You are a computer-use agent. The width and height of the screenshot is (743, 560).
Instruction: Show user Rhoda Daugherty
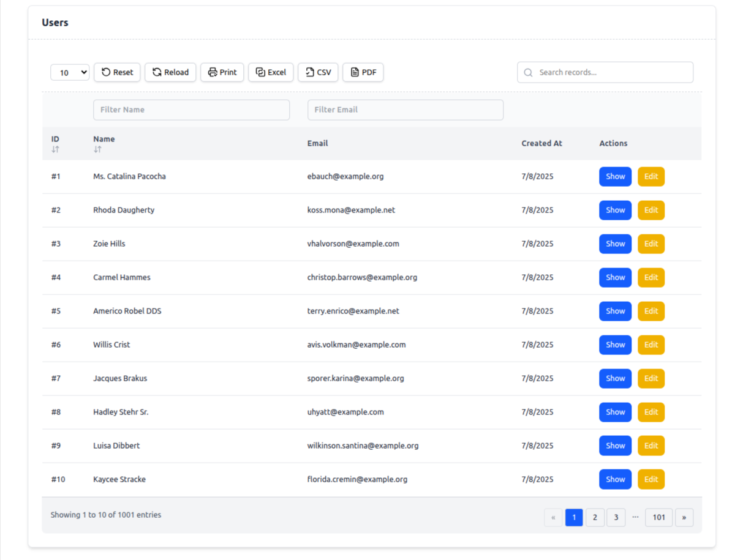click(x=615, y=210)
